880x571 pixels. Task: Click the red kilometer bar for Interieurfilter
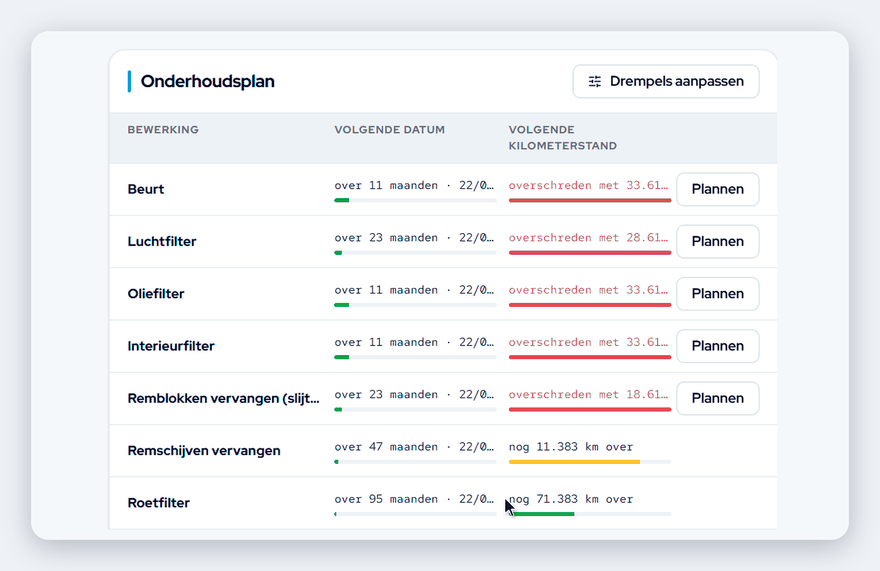coord(590,357)
